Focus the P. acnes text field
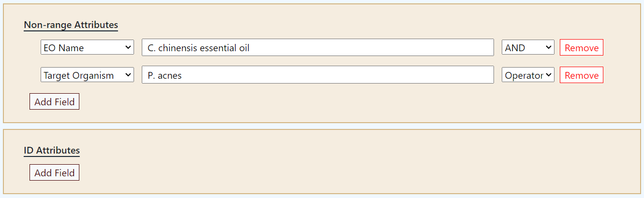 [x=317, y=75]
